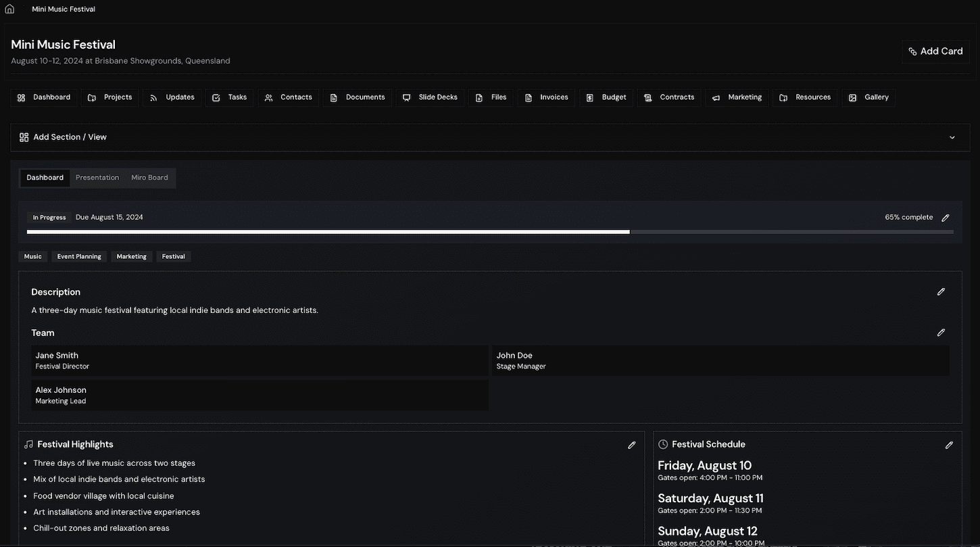The height and width of the screenshot is (547, 980).
Task: Click the Mini Music Festival page title
Action: (x=63, y=45)
